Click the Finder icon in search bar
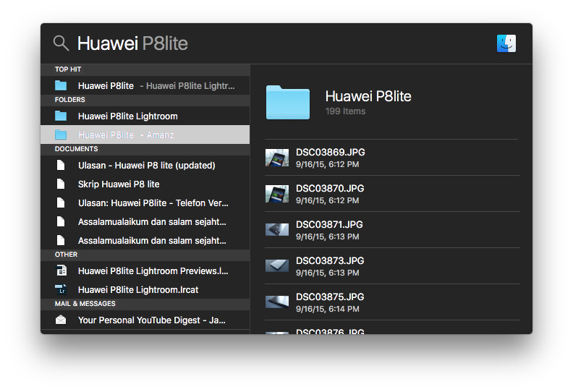573x392 pixels. 506,43
